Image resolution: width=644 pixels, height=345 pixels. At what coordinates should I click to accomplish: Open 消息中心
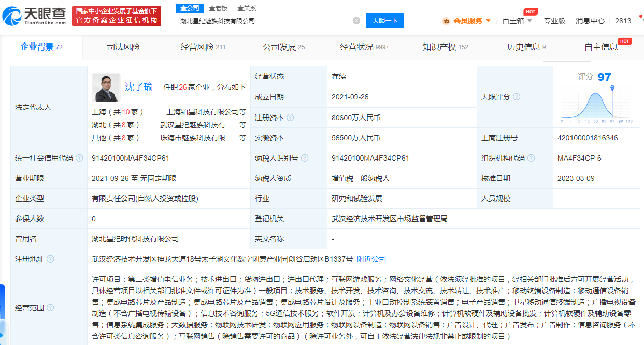590,21
